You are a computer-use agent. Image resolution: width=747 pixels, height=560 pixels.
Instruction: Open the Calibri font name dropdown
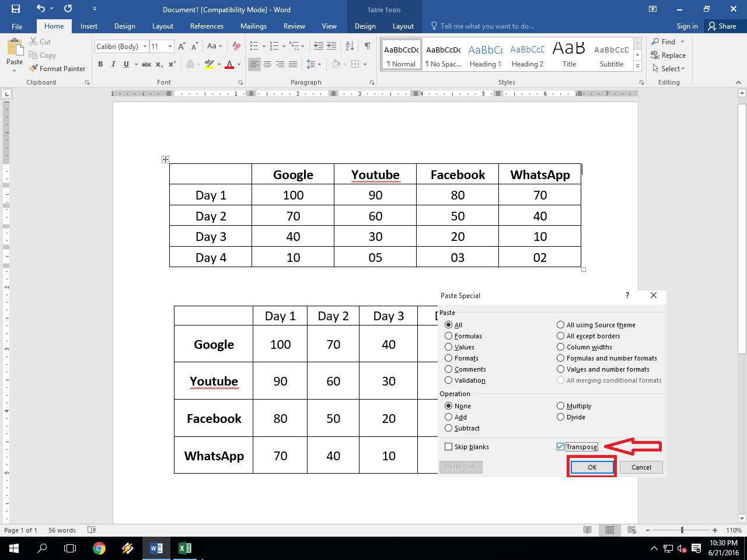pos(145,46)
